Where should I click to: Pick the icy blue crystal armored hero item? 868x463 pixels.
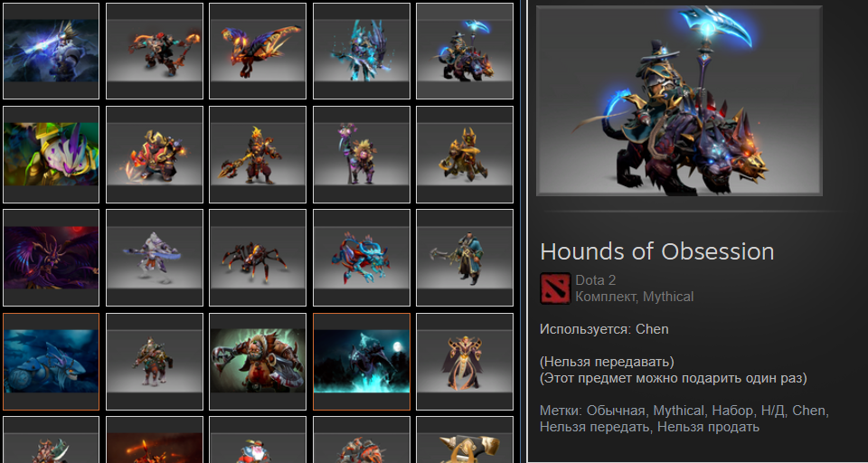click(x=362, y=51)
